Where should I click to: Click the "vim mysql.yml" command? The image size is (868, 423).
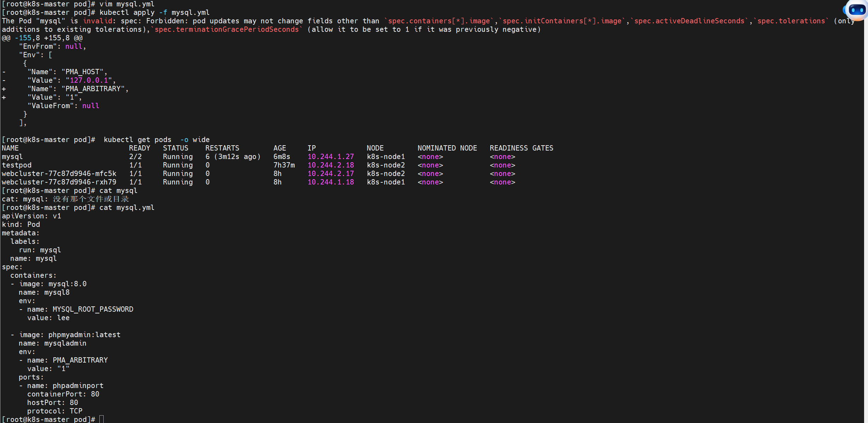click(127, 4)
